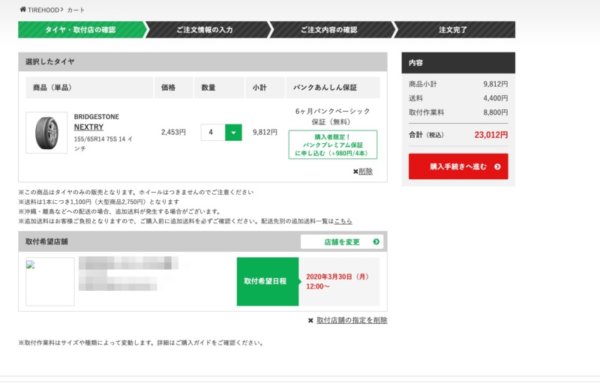This screenshot has width=600, height=383.
Task: Click the 内容 summary panel header
Action: 458,63
